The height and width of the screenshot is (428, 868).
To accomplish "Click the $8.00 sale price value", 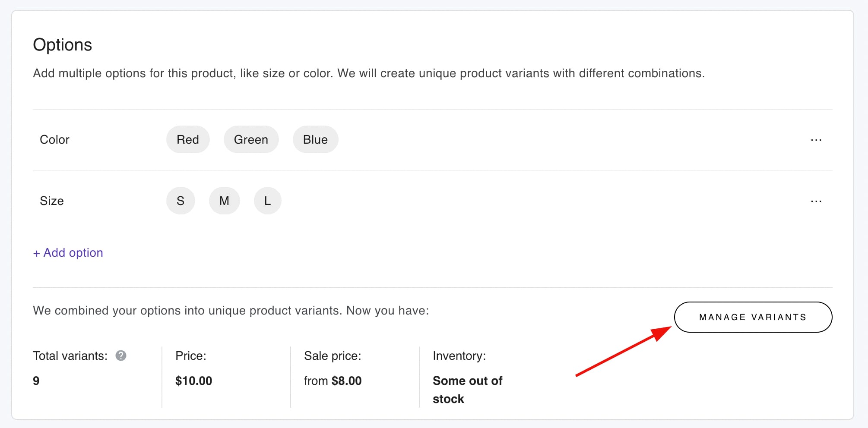I will [x=346, y=381].
